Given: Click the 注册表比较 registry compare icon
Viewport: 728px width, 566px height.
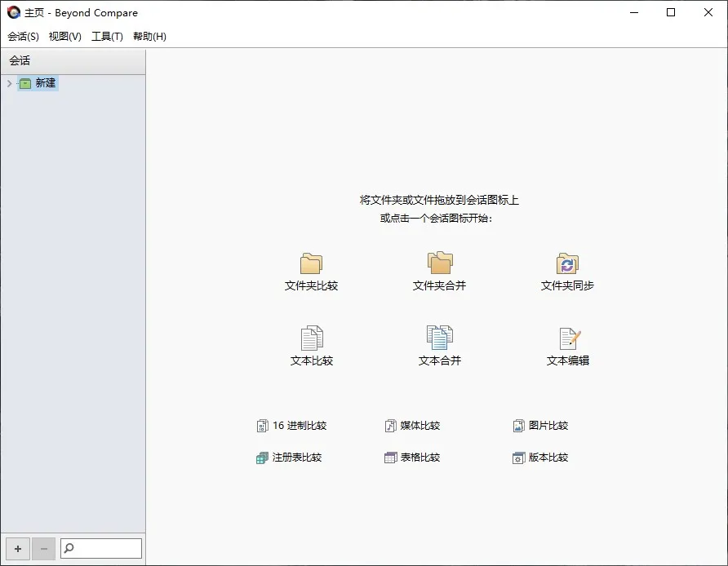Looking at the screenshot, I should tap(262, 458).
